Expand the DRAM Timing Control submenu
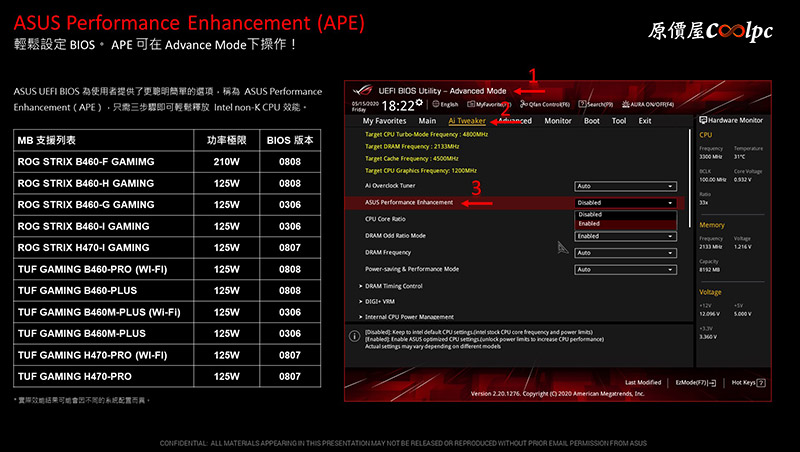This screenshot has width=800, height=452. [x=391, y=286]
